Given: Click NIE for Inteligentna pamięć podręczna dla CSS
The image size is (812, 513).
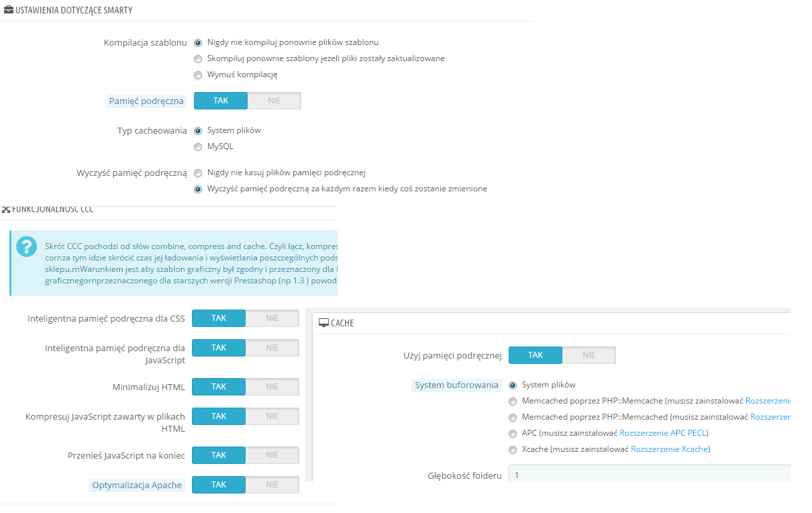Looking at the screenshot, I should pos(272,318).
